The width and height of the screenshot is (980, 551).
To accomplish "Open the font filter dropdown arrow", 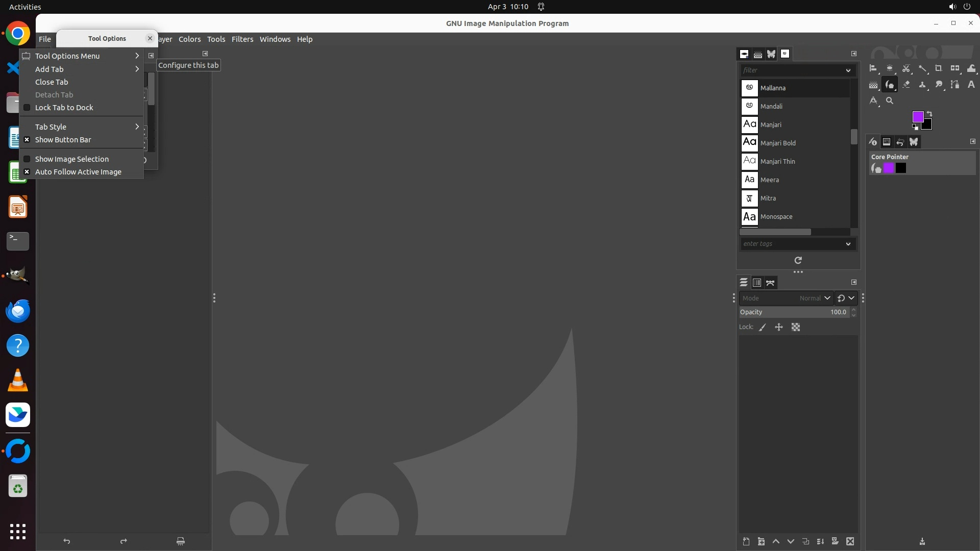I will click(x=848, y=70).
